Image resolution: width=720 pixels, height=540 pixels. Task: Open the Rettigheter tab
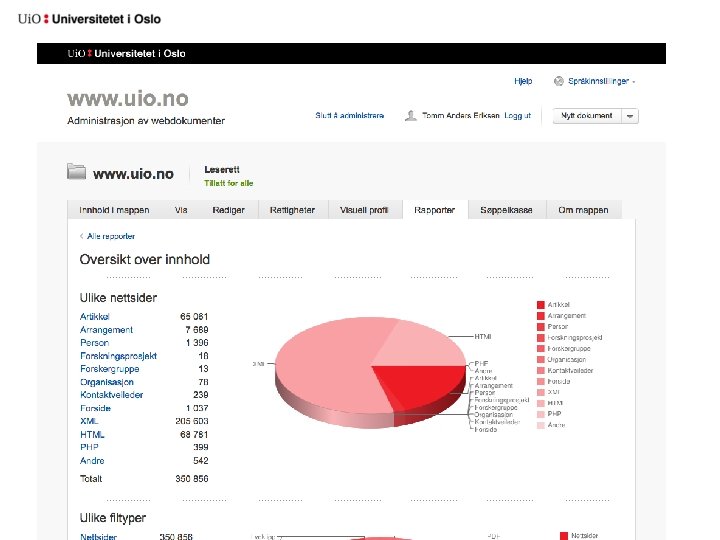[x=292, y=210]
